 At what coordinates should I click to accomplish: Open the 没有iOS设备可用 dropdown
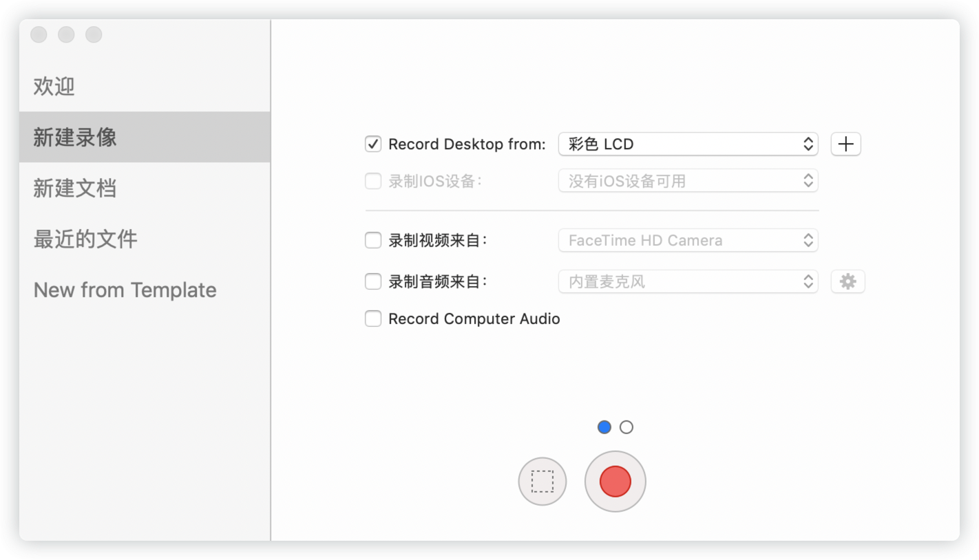click(688, 181)
